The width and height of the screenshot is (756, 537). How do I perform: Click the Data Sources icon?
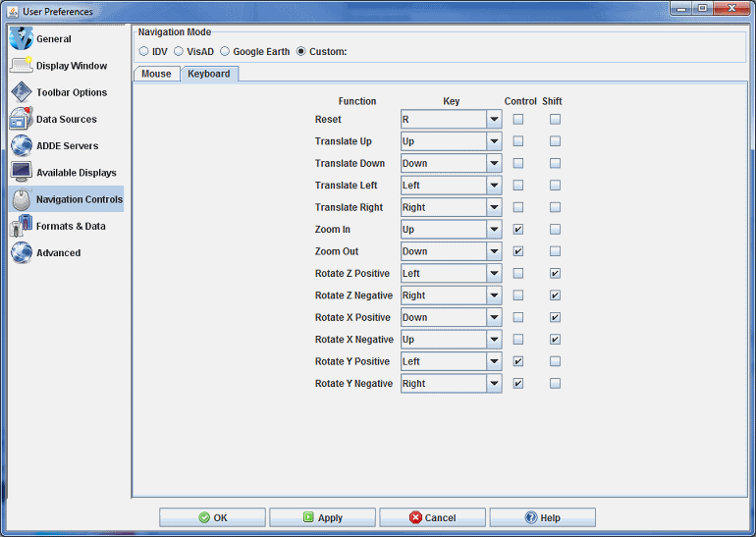(x=21, y=119)
